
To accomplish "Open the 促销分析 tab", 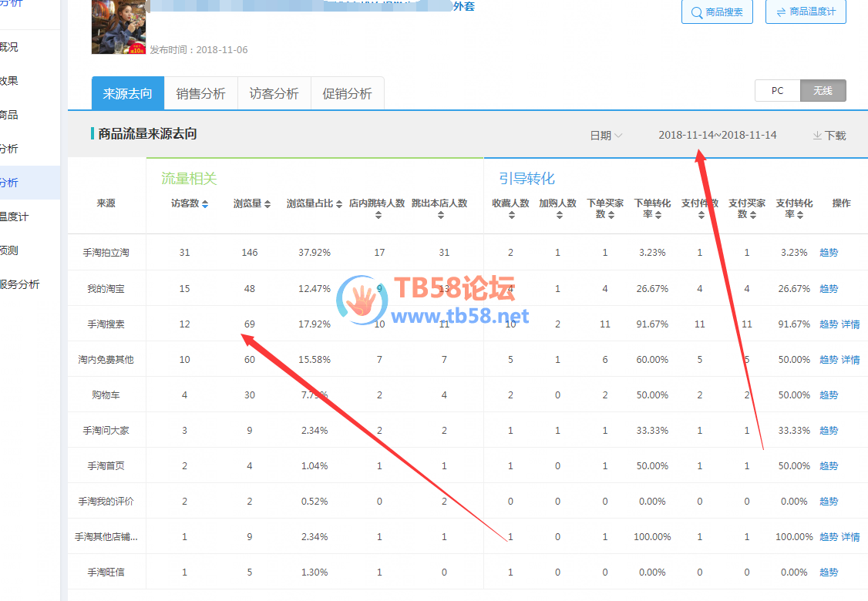I will [347, 93].
